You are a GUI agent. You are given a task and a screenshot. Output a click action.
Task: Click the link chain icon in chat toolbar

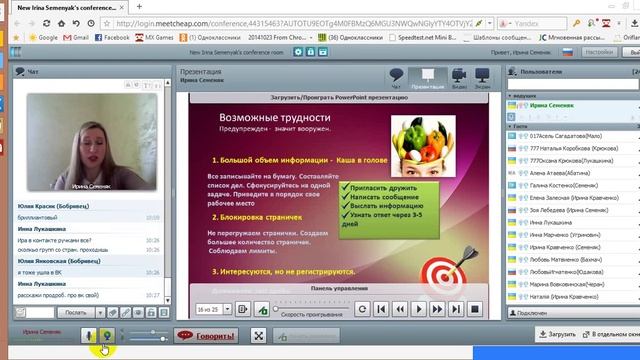click(x=126, y=313)
